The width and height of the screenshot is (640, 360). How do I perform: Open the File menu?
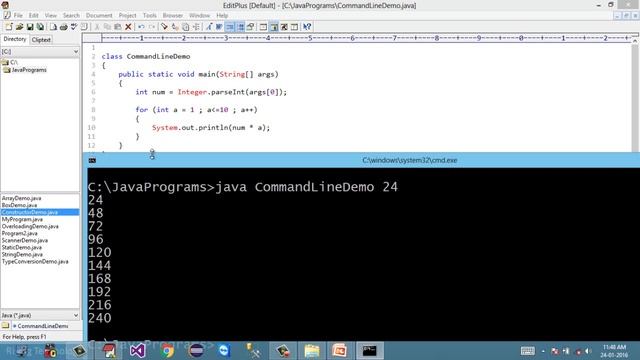pyautogui.click(x=18, y=16)
